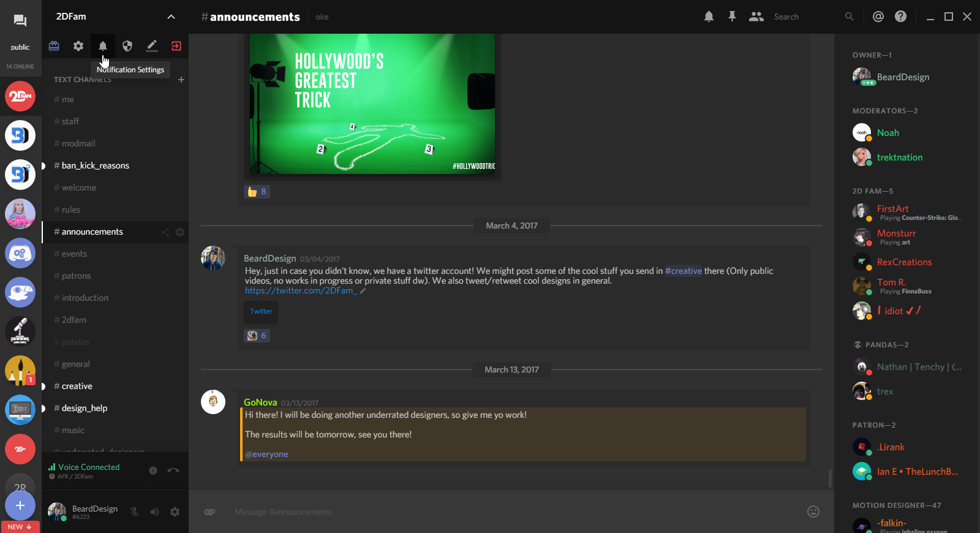Open the #design_help channel
Image resolution: width=980 pixels, height=533 pixels.
pyautogui.click(x=115, y=408)
